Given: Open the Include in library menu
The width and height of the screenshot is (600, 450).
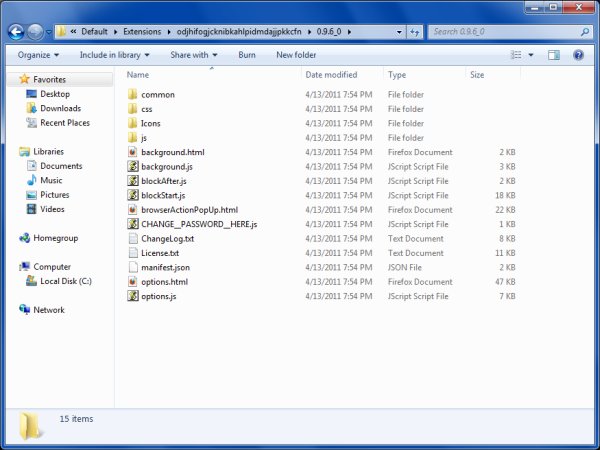Looking at the screenshot, I should pos(114,55).
